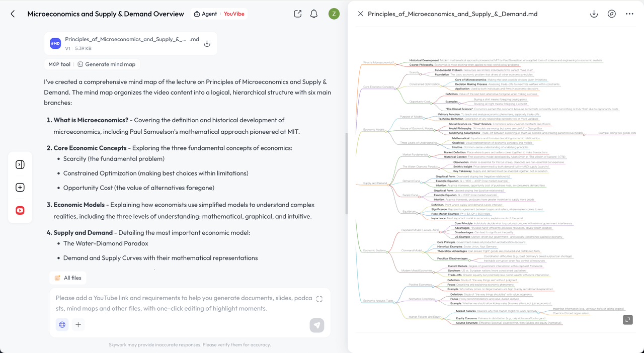Open the All files button
This screenshot has width=644, height=353.
[x=68, y=278]
